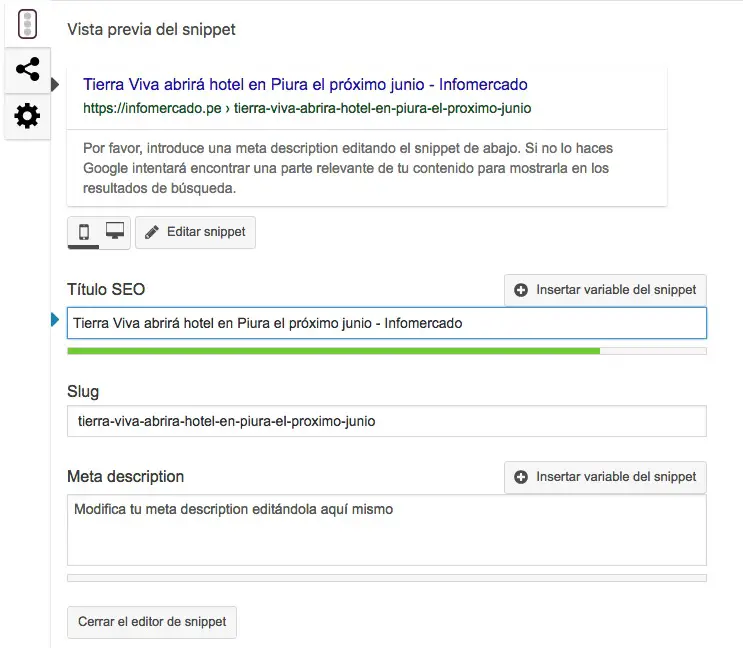This screenshot has height=648, width=743.
Task: Open the advanced gear settings tab
Action: 27,116
